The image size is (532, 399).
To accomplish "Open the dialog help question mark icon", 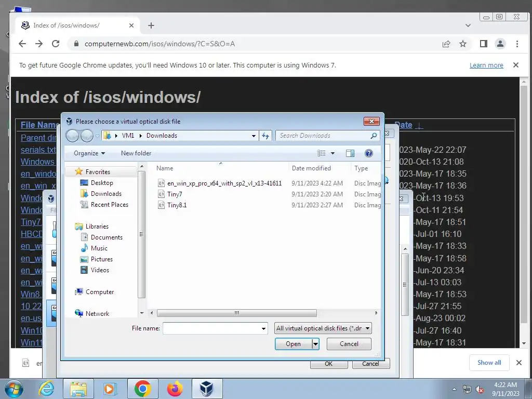I will tap(369, 153).
